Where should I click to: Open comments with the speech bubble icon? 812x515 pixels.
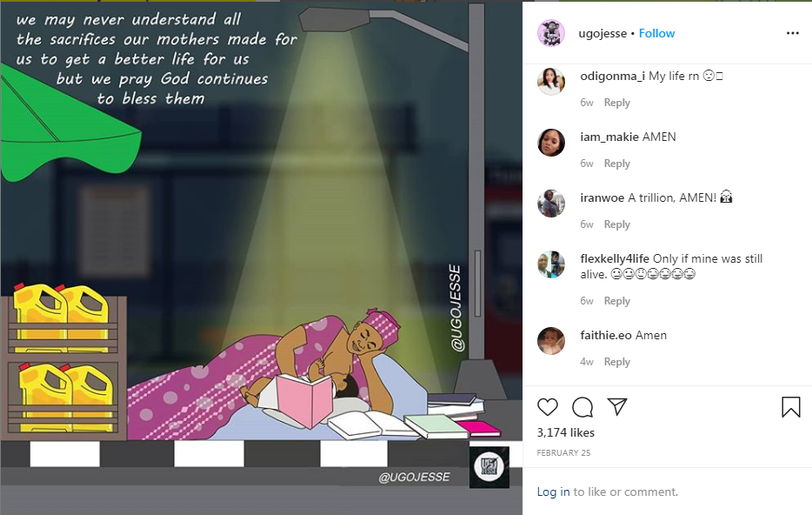tap(582, 407)
